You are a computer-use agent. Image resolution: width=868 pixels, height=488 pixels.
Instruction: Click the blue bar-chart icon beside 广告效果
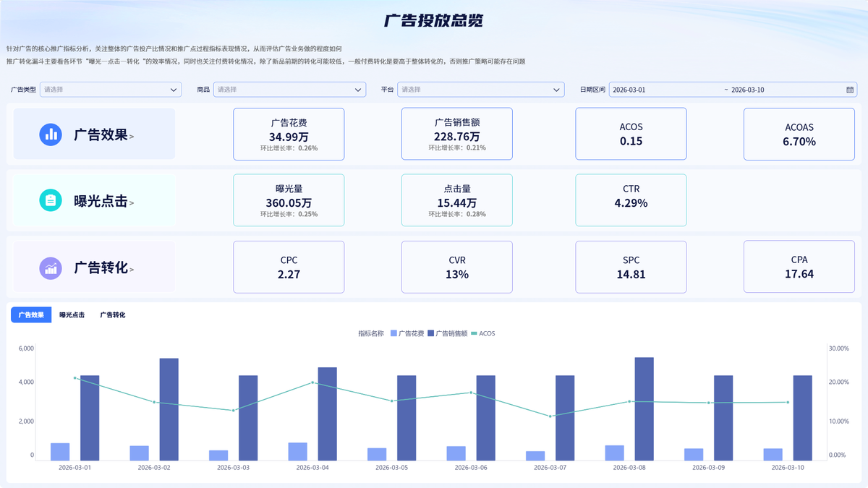point(51,134)
